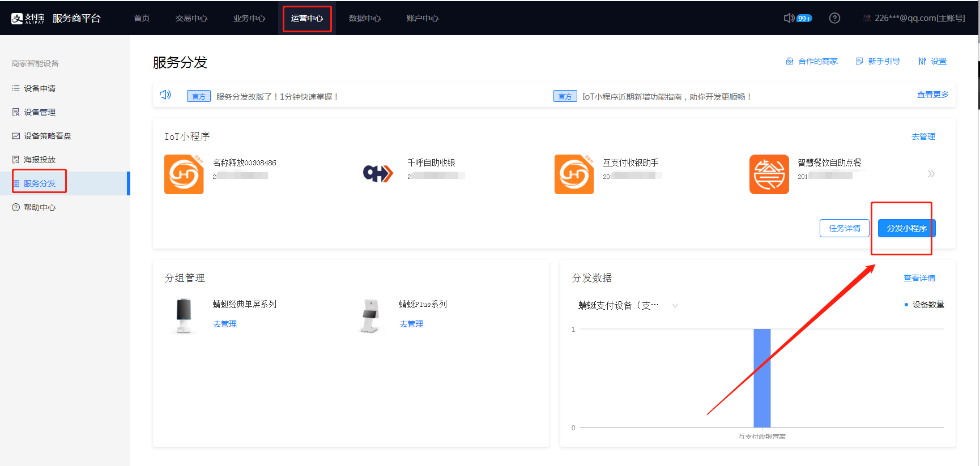Open the 数据中心 top navigation tab
Image resolution: width=980 pixels, height=466 pixels.
tap(365, 18)
